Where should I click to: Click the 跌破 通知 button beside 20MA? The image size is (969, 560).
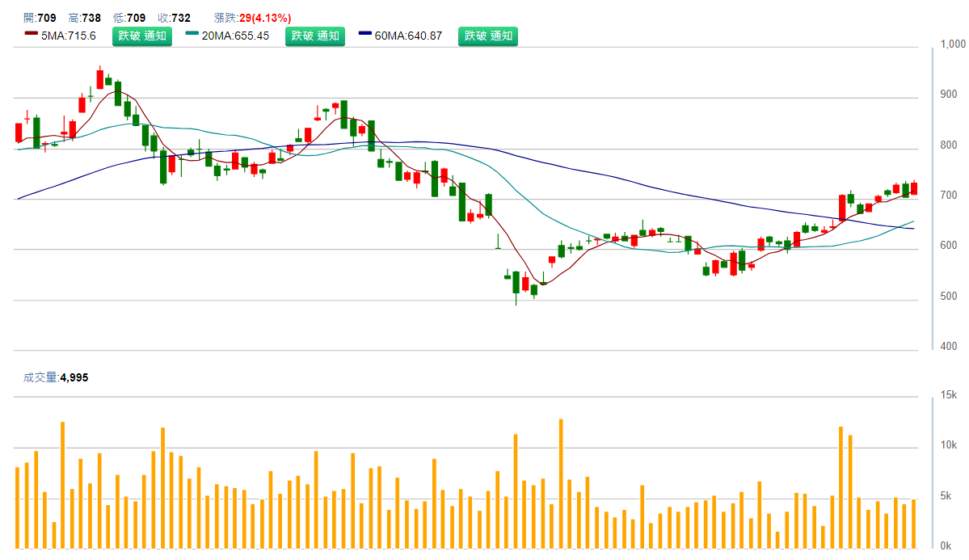315,36
